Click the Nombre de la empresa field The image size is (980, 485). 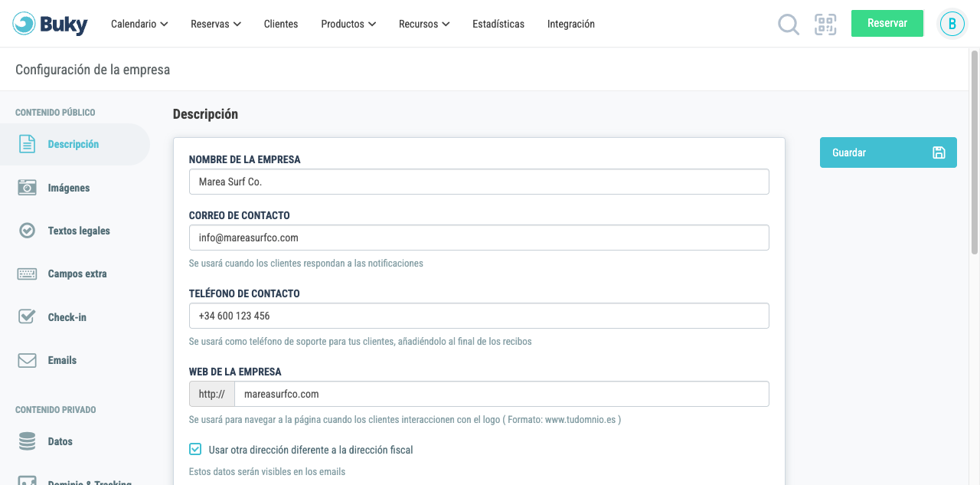(x=479, y=182)
